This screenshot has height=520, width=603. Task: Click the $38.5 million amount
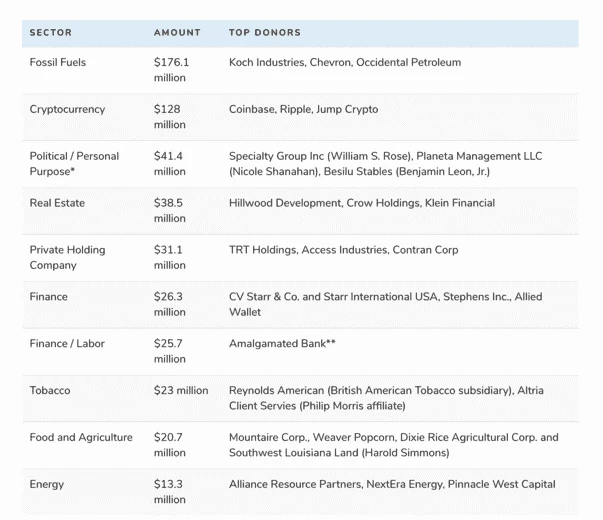[x=170, y=211]
